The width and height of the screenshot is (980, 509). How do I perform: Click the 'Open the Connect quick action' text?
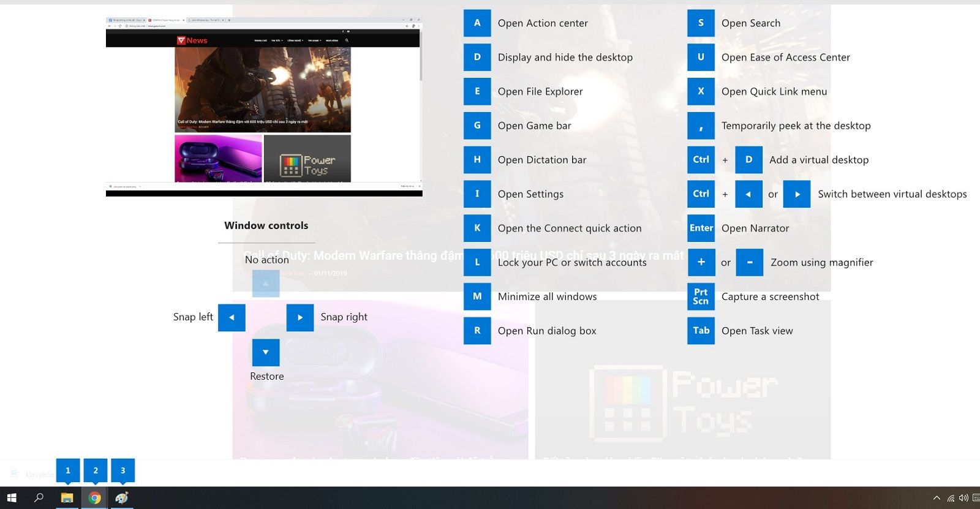tap(570, 228)
